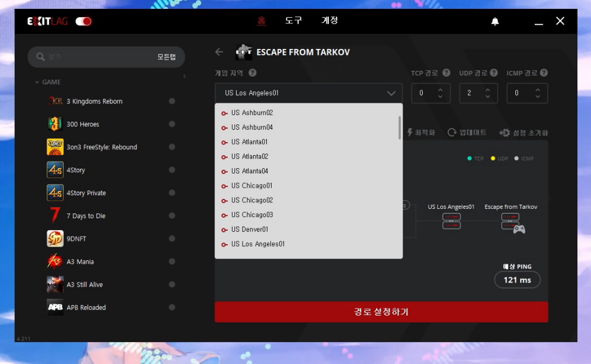Click the 121 ms expected ping badge
The width and height of the screenshot is (591, 364).
click(x=517, y=280)
